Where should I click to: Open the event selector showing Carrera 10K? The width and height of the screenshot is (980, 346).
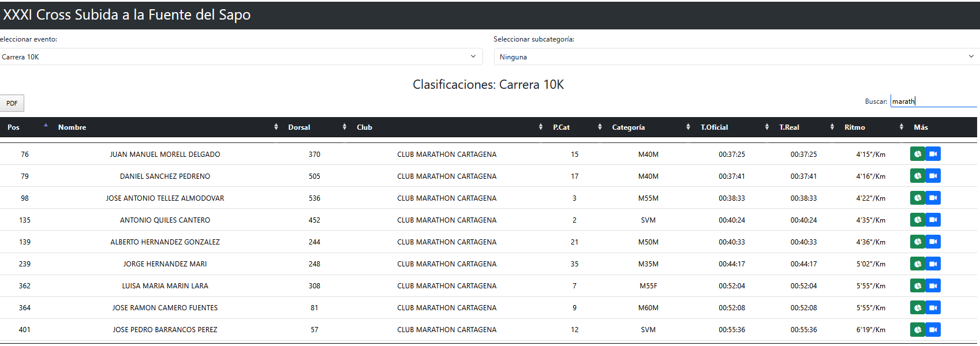[240, 57]
